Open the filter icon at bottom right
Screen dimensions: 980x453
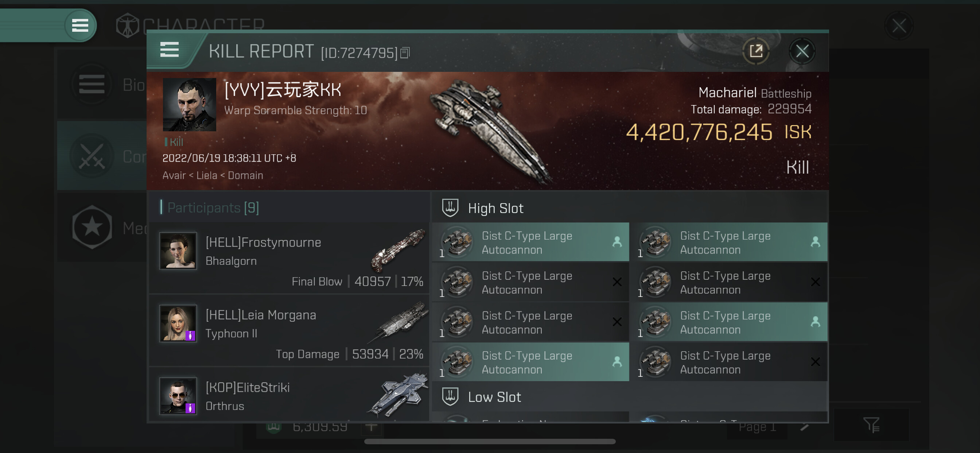pyautogui.click(x=871, y=425)
